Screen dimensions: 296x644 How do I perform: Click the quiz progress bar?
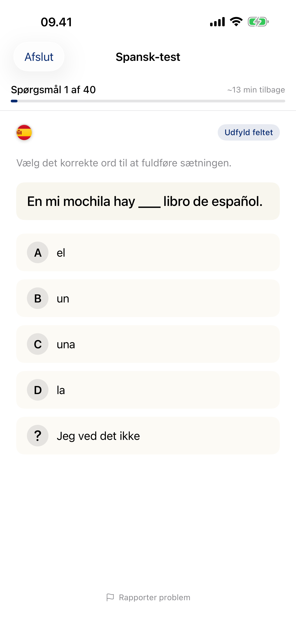pyautogui.click(x=148, y=101)
